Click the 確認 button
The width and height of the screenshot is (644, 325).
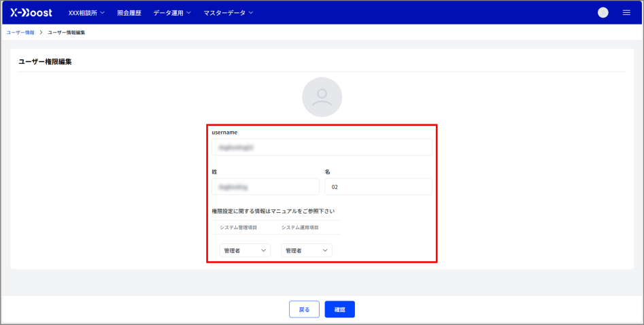coord(339,309)
